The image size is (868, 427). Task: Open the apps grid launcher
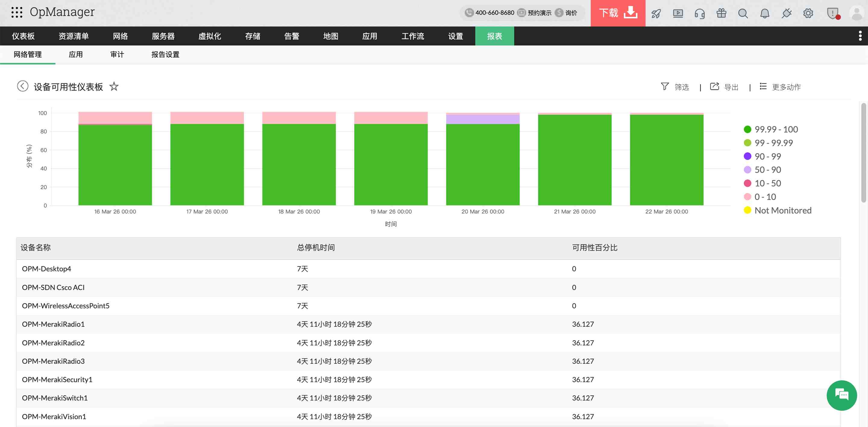point(17,12)
